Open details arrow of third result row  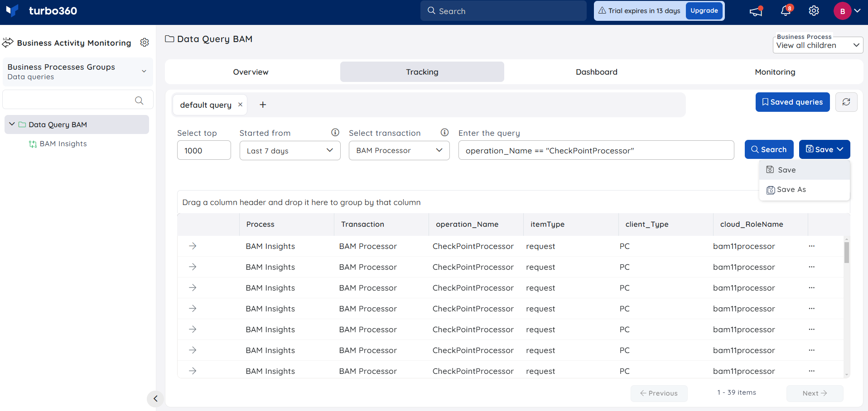(193, 287)
